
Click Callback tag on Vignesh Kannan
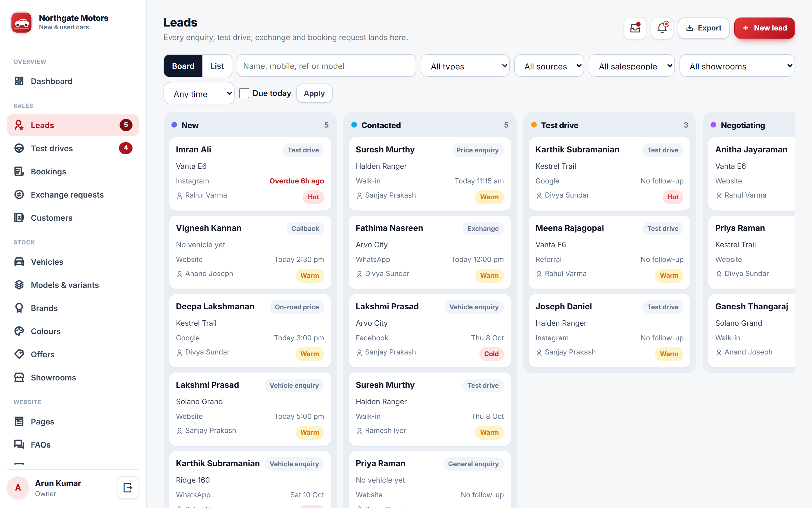[305, 229]
